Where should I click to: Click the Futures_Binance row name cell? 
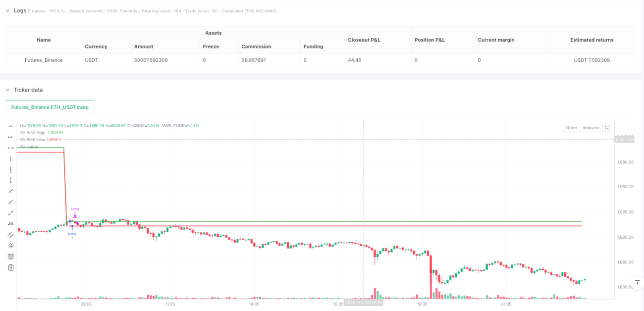pos(44,60)
